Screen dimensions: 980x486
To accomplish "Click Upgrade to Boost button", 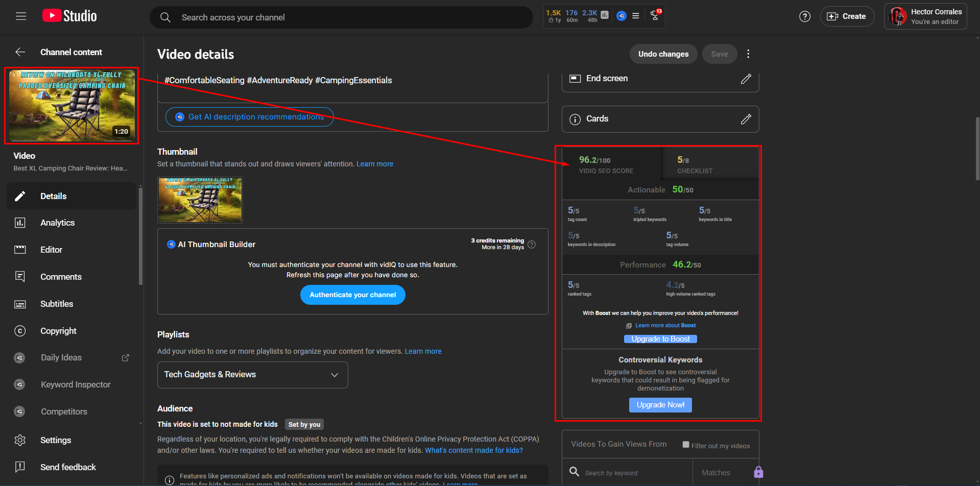I will tap(660, 339).
